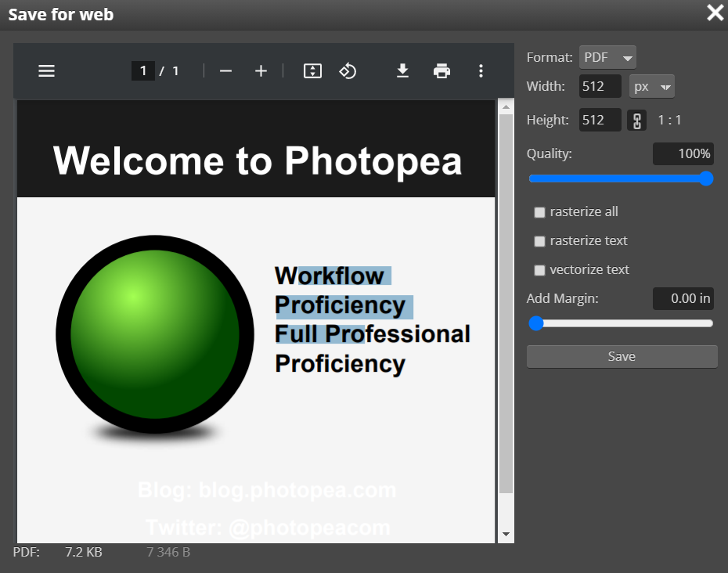728x573 pixels.
Task: Toggle the width-height aspect ratio link
Action: tap(636, 120)
